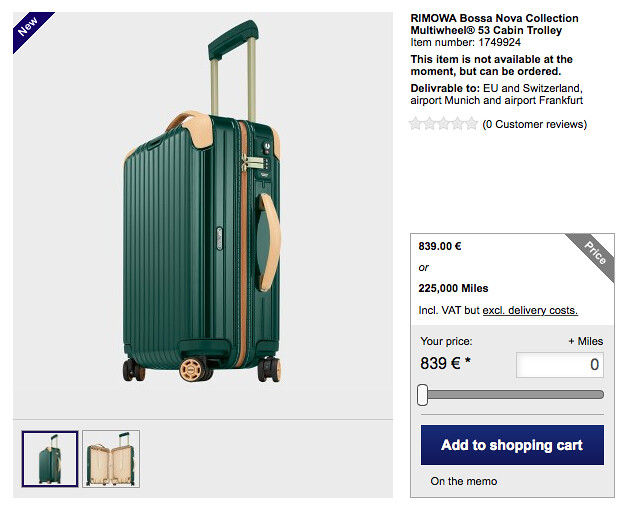The width and height of the screenshot is (625, 507).
Task: Click the miles slider handle
Action: pos(423,395)
